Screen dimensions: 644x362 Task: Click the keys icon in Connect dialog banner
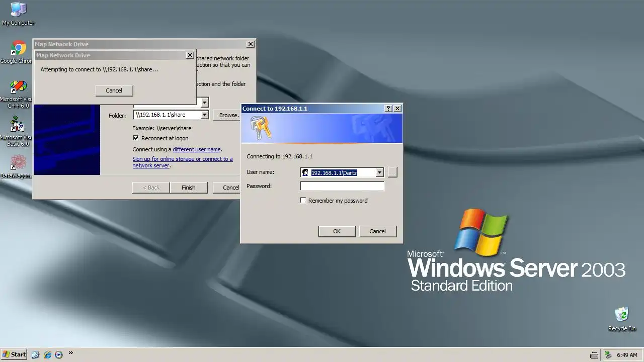click(x=261, y=128)
